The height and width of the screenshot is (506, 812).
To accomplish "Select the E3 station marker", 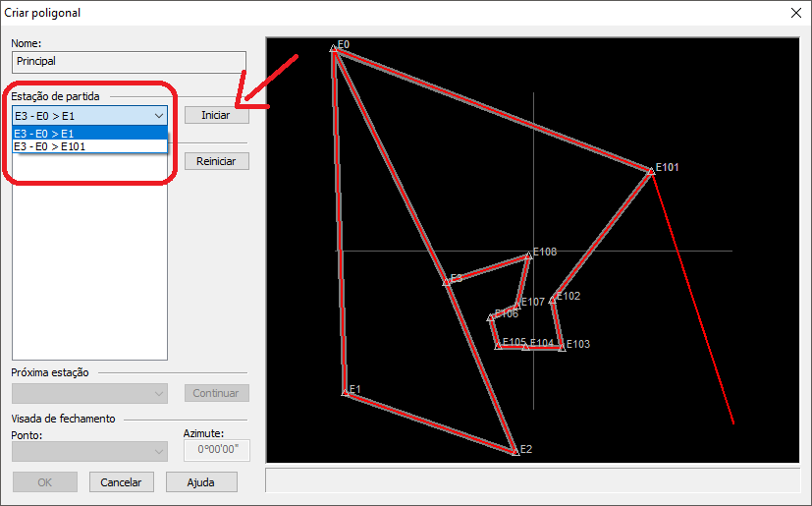I will tap(446, 282).
